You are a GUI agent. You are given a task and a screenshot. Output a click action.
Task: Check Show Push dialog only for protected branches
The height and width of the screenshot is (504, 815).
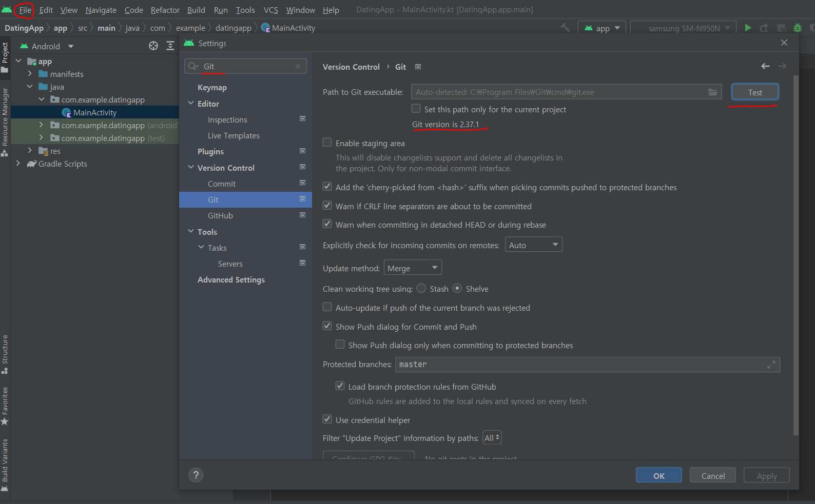(x=340, y=345)
